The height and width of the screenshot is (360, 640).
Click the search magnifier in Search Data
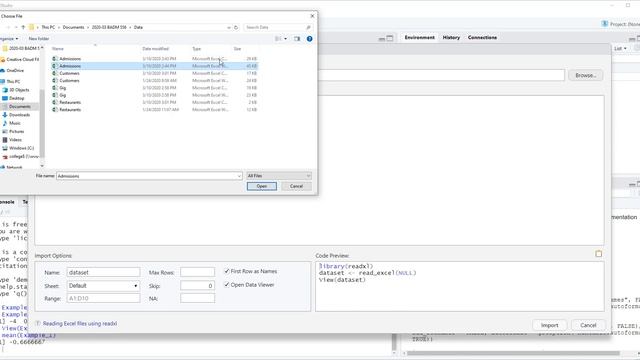pos(308,27)
